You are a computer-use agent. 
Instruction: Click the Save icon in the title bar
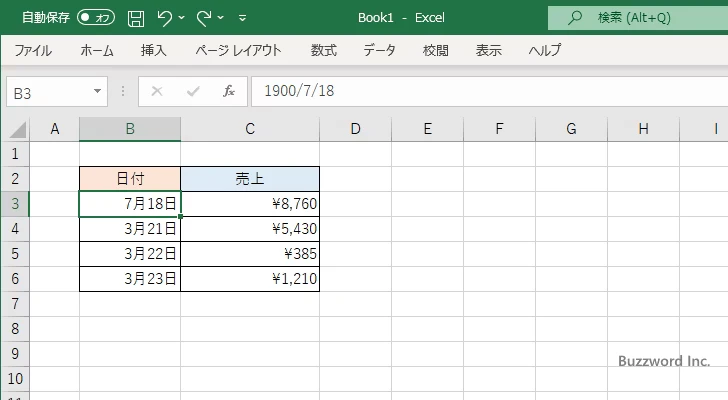136,18
